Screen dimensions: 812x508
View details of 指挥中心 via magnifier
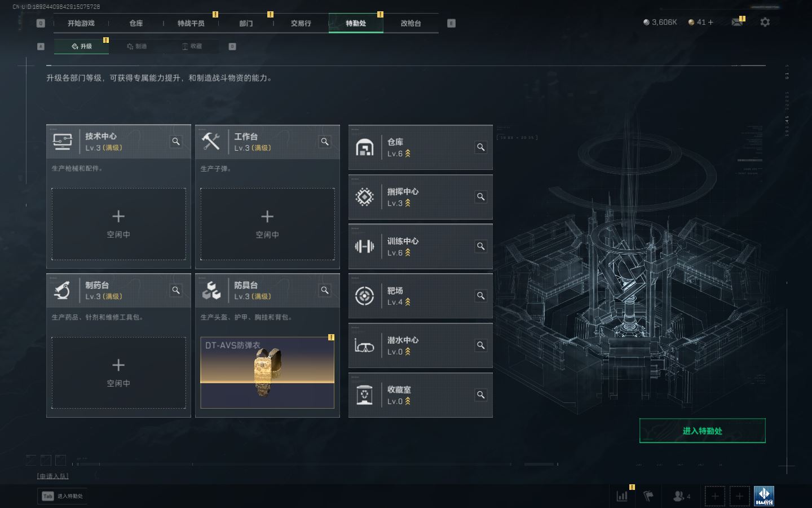481,197
